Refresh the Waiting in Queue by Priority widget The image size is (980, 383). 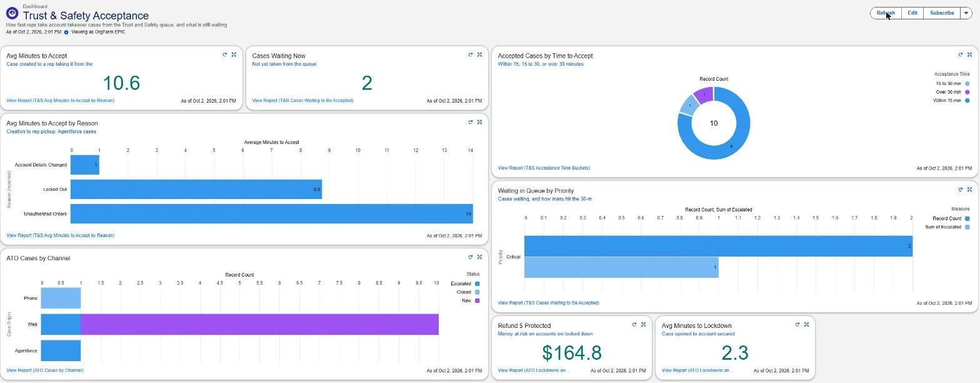point(960,190)
